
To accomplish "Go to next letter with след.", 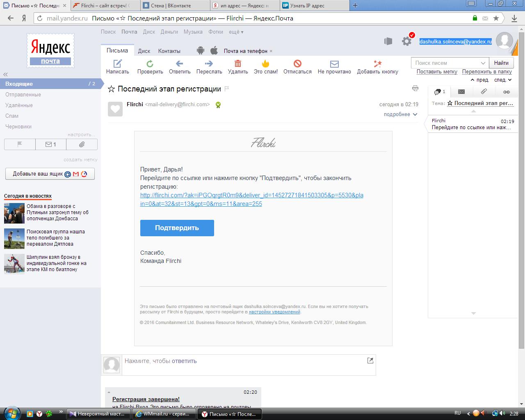I will click(x=503, y=80).
